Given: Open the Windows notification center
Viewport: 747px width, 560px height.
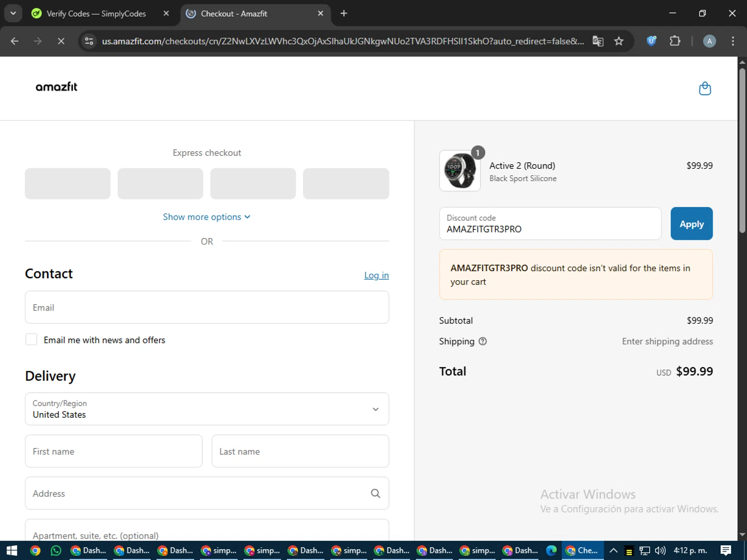Looking at the screenshot, I should tap(726, 551).
